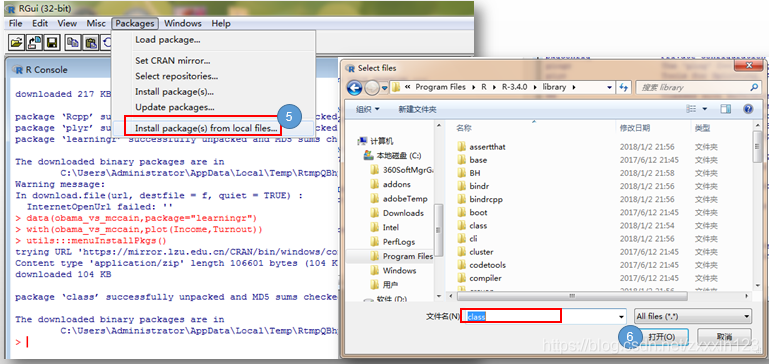Click the change view icon in dialog toolbar

click(692, 109)
